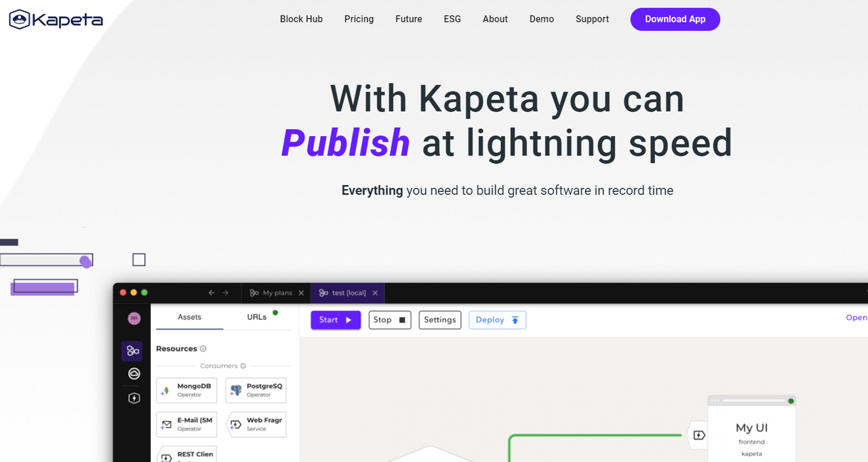
Task: Select the REST Client resource card
Action: pos(186,454)
